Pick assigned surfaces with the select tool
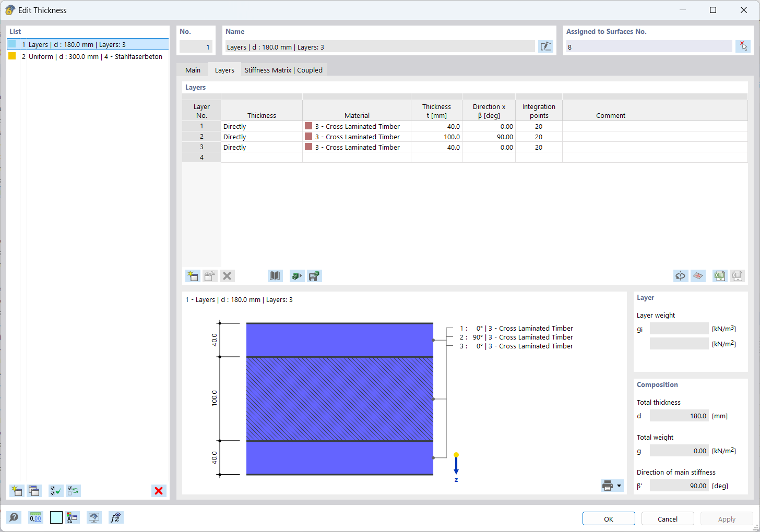 pyautogui.click(x=743, y=46)
